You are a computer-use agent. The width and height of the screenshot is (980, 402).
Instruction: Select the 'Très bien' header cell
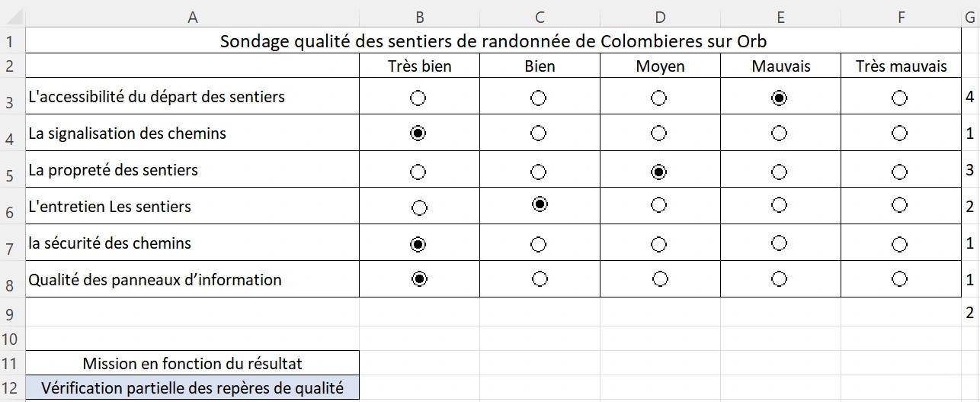(x=419, y=66)
